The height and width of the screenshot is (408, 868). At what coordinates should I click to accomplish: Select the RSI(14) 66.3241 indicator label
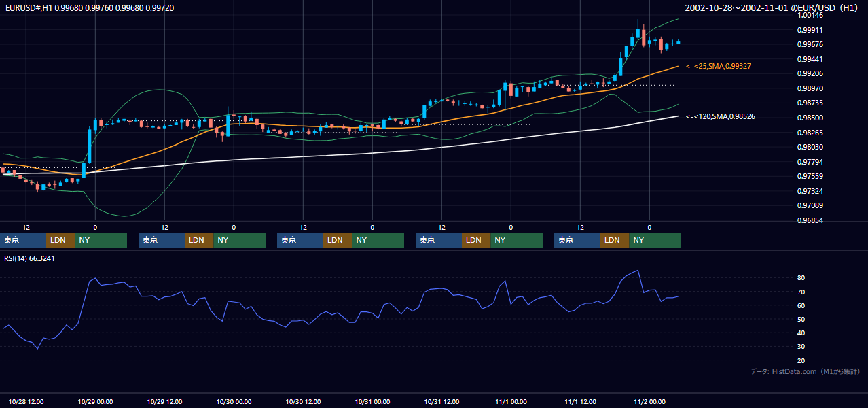pyautogui.click(x=31, y=258)
